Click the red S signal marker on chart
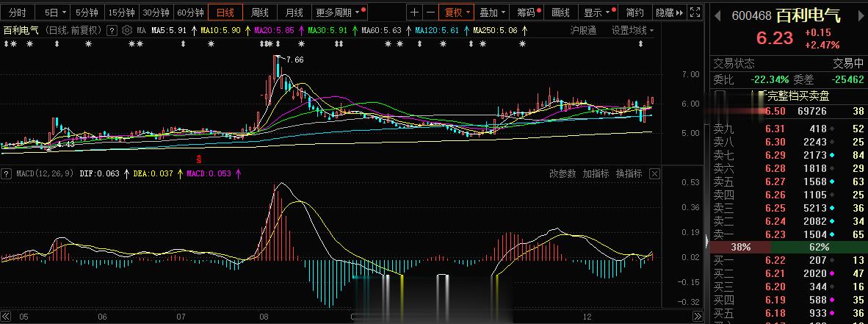This screenshot has height=324, width=868. pos(199,160)
